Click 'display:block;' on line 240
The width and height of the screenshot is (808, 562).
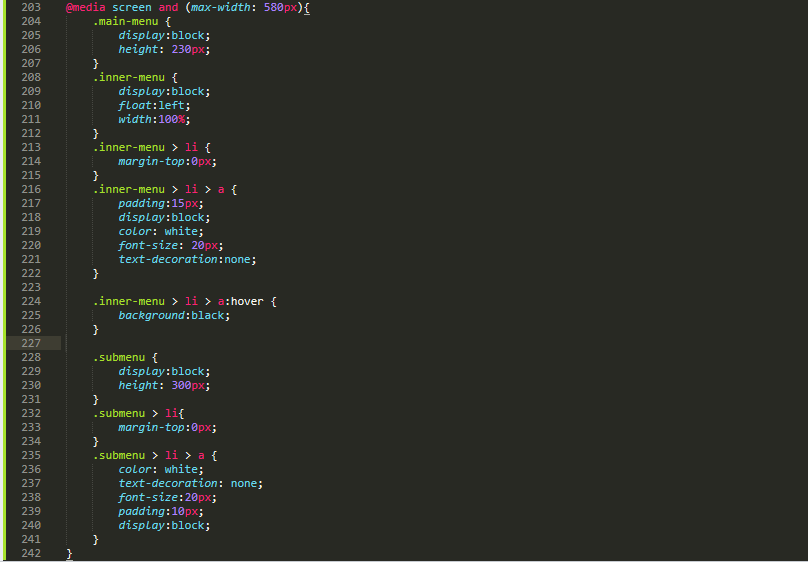tap(164, 526)
